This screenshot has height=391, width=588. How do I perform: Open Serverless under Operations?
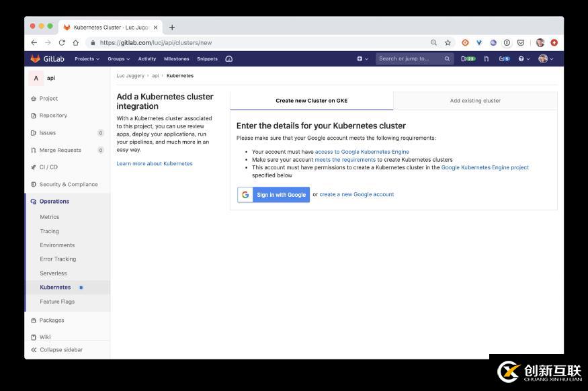pyautogui.click(x=53, y=273)
